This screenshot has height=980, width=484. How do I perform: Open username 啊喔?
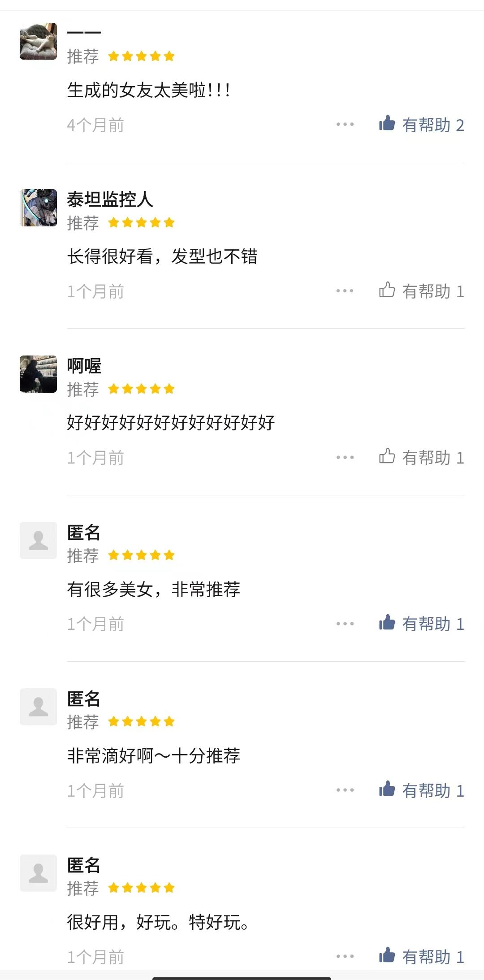click(84, 366)
